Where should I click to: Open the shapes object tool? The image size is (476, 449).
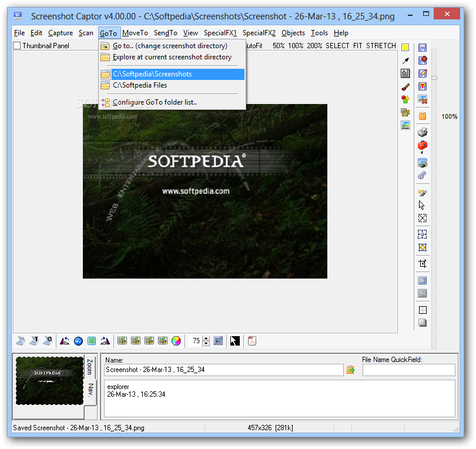[x=405, y=99]
